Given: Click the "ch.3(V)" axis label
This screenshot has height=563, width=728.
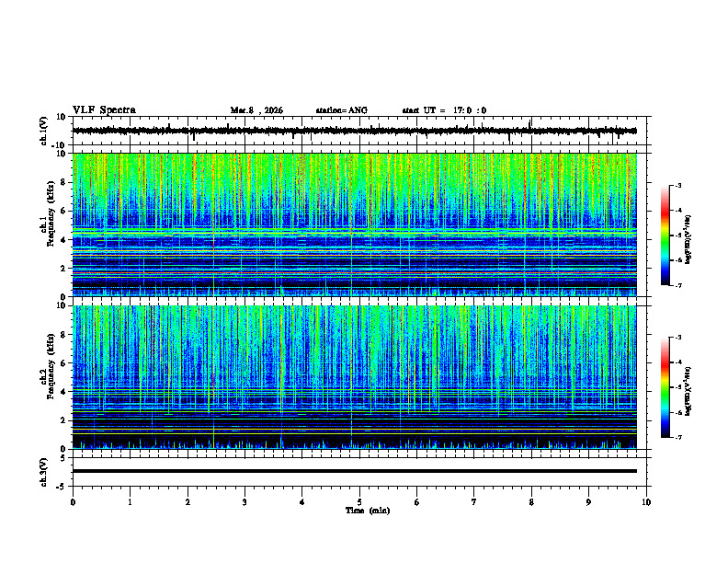Looking at the screenshot, I should point(44,472).
